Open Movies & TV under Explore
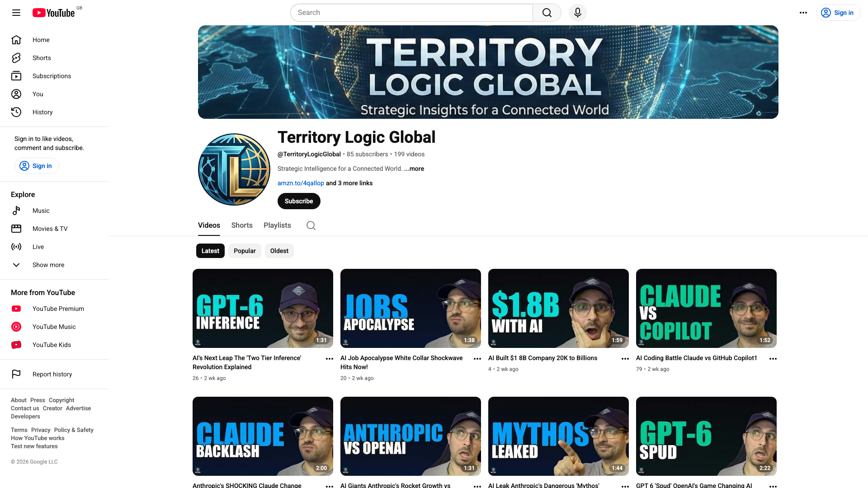The height and width of the screenshot is (488, 868). (54, 229)
